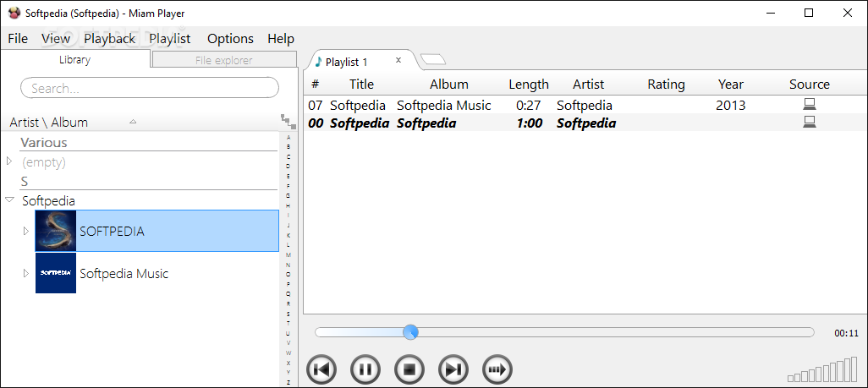Jump to letter S in alphabet index
The image size is (868, 388).
point(288,314)
